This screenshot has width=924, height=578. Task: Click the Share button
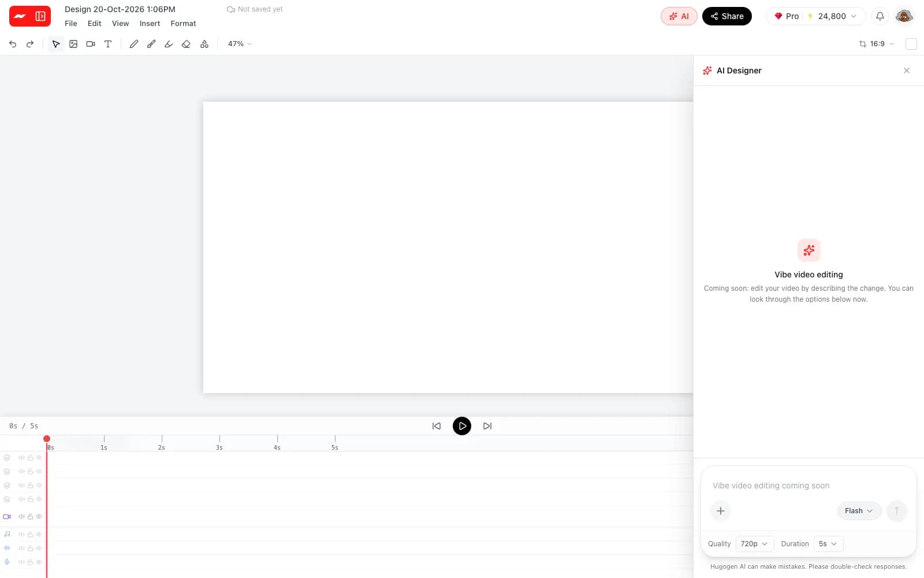tap(727, 16)
